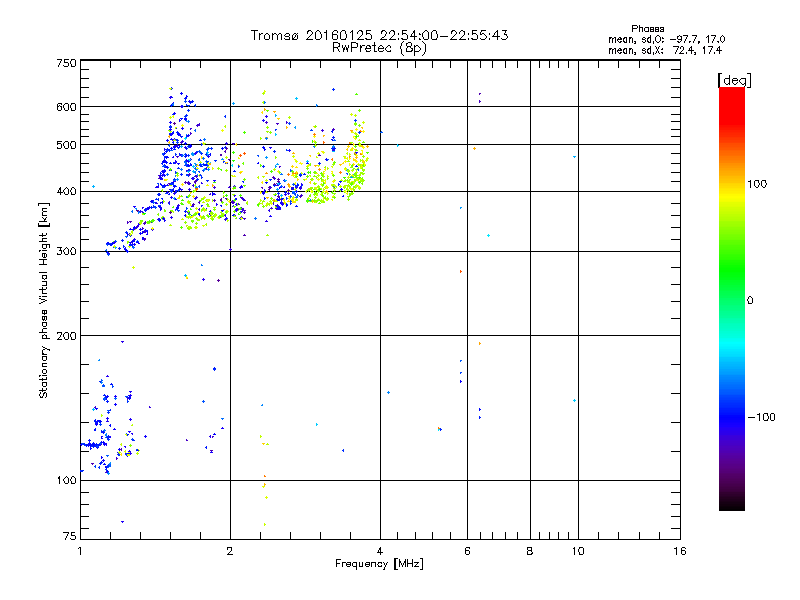
Task: Click the "Phases" heading at top right
Action: (647, 29)
